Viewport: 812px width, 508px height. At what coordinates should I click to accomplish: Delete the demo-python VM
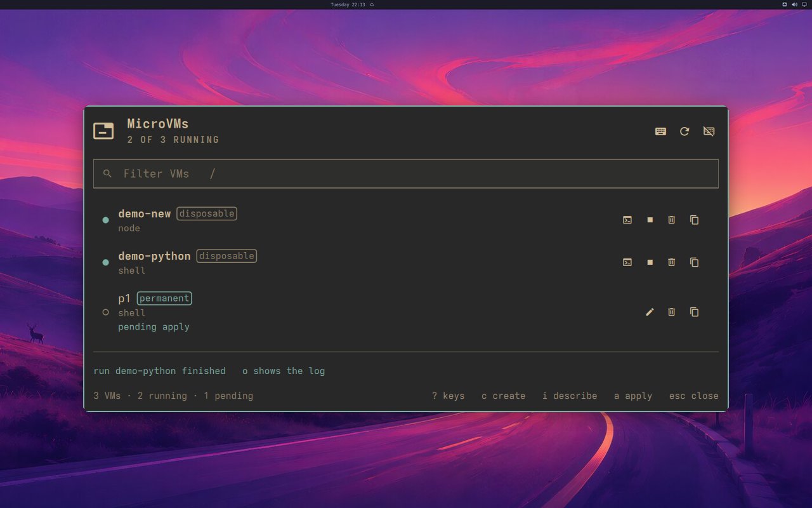pos(672,262)
